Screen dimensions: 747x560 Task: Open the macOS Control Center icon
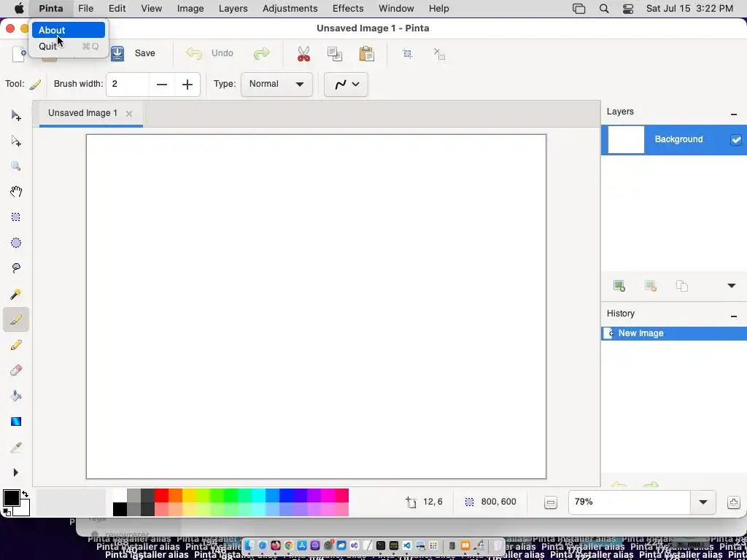[x=628, y=9]
